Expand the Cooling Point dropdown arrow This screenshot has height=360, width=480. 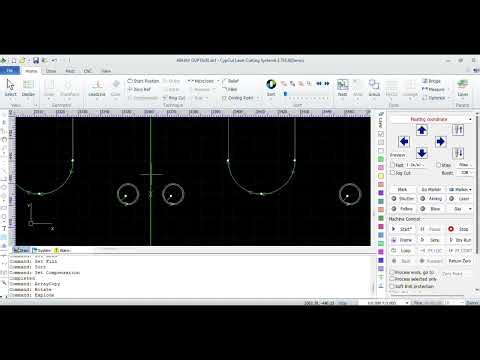[257, 98]
